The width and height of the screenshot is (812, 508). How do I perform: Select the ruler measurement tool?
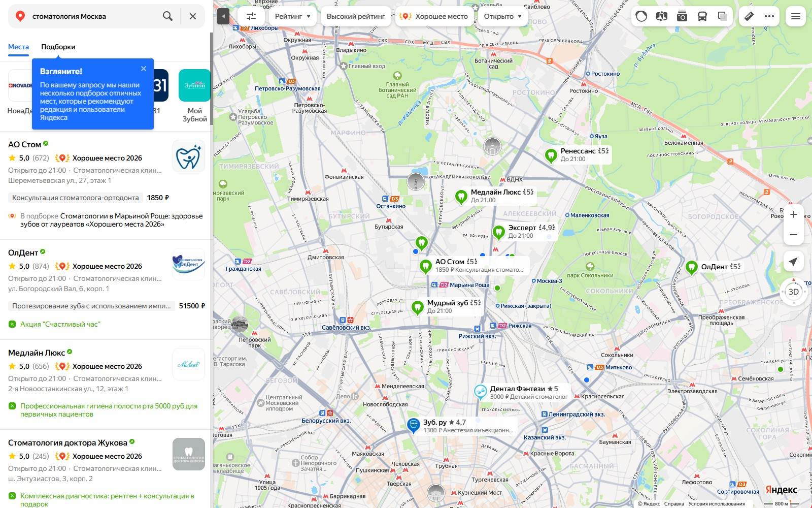[x=749, y=16]
